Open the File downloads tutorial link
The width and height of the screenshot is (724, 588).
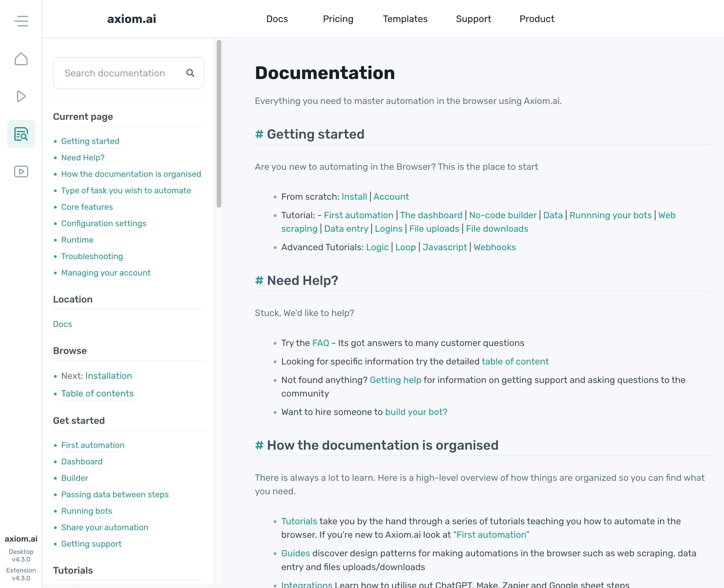[497, 229]
